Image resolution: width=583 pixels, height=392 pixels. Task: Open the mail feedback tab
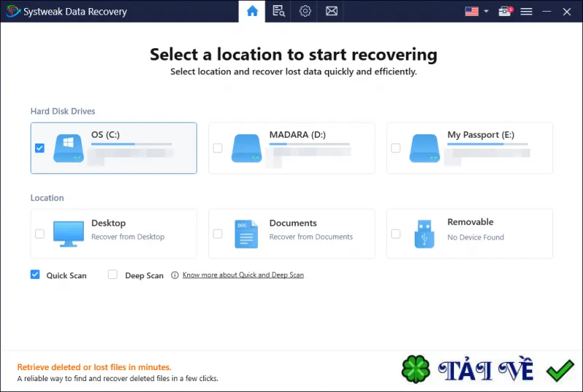(332, 11)
